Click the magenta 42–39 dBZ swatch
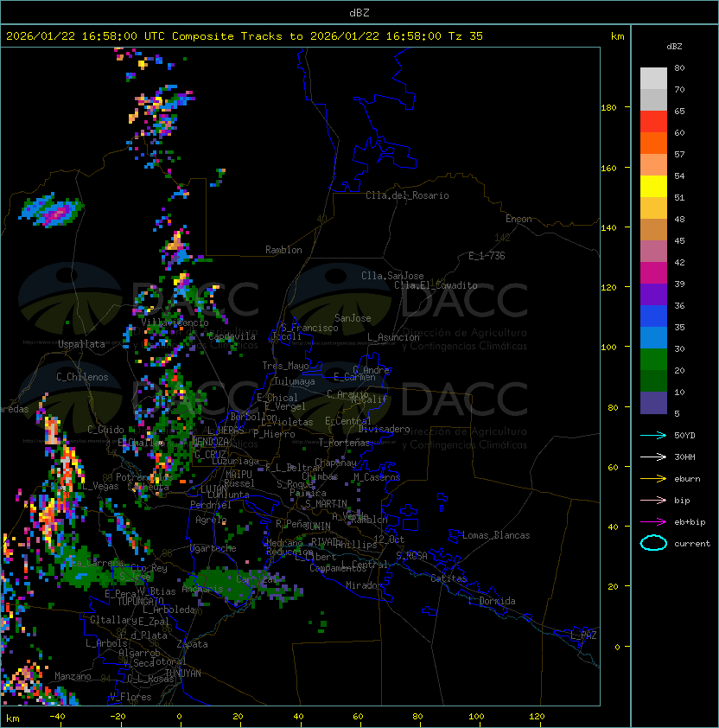 (x=653, y=272)
